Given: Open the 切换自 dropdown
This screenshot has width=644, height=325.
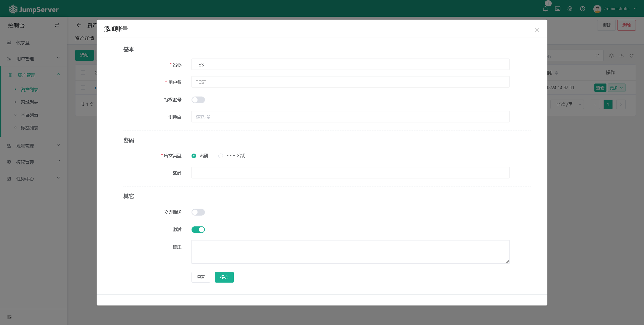Looking at the screenshot, I should pyautogui.click(x=351, y=117).
